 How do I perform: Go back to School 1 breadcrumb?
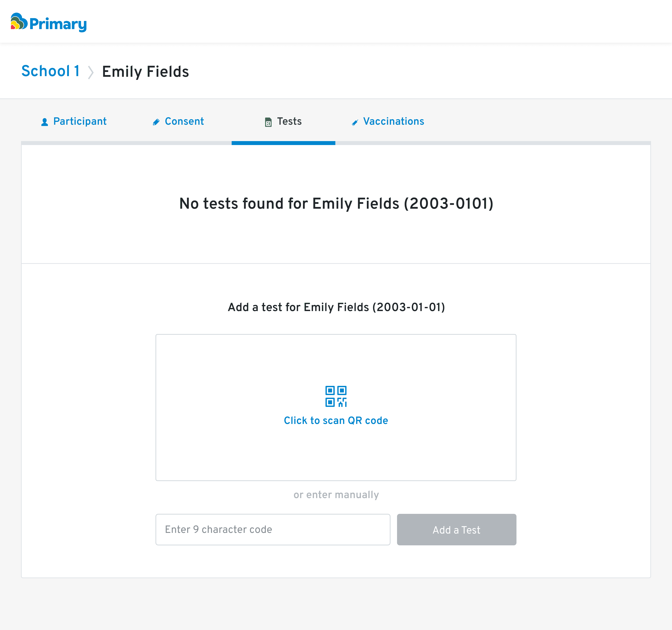point(50,71)
